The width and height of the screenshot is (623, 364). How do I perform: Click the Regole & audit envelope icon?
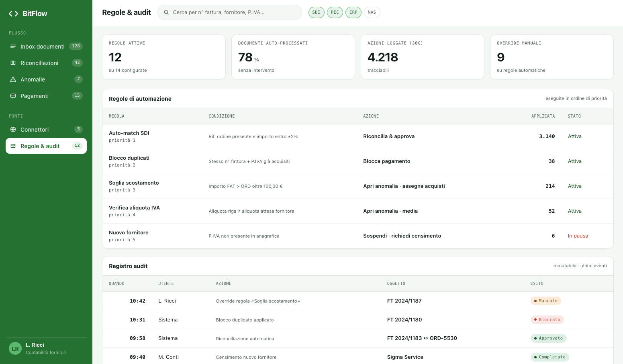pos(13,146)
